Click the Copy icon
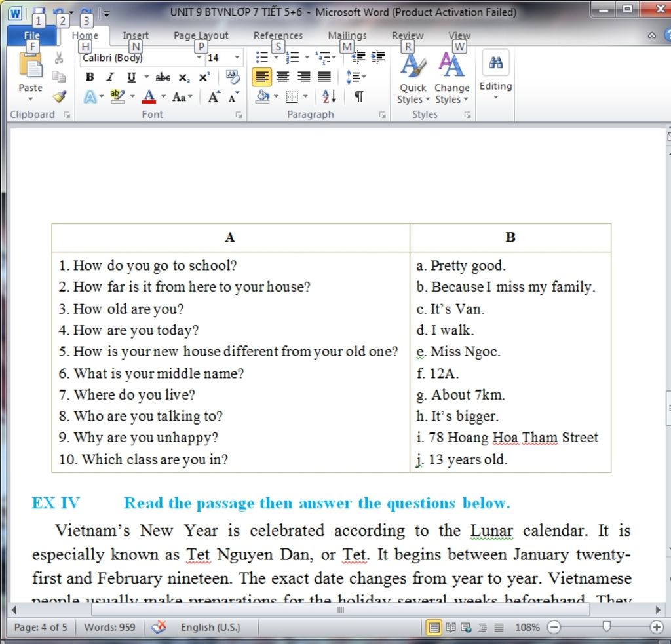The width and height of the screenshot is (671, 644). [59, 77]
